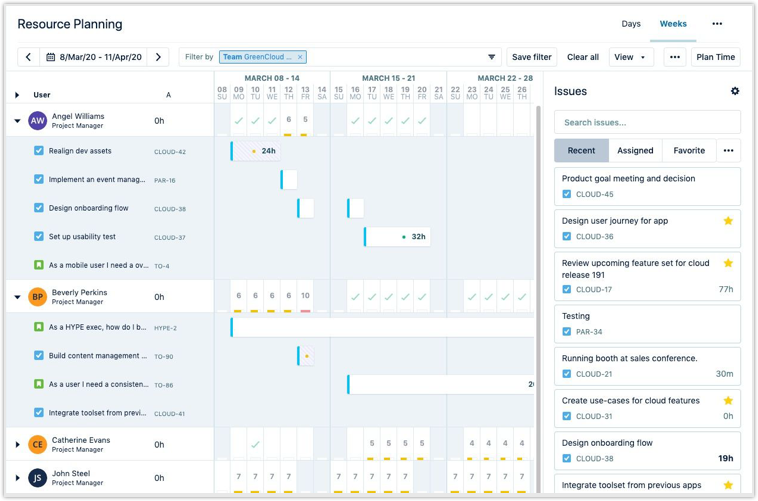Click the Search issues input field
The height and width of the screenshot is (501, 758).
[647, 123]
